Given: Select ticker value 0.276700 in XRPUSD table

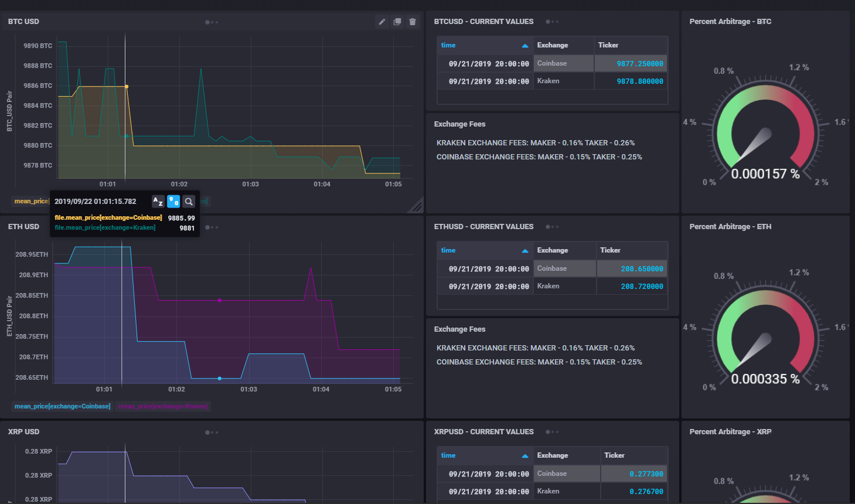Looking at the screenshot, I should [x=646, y=492].
